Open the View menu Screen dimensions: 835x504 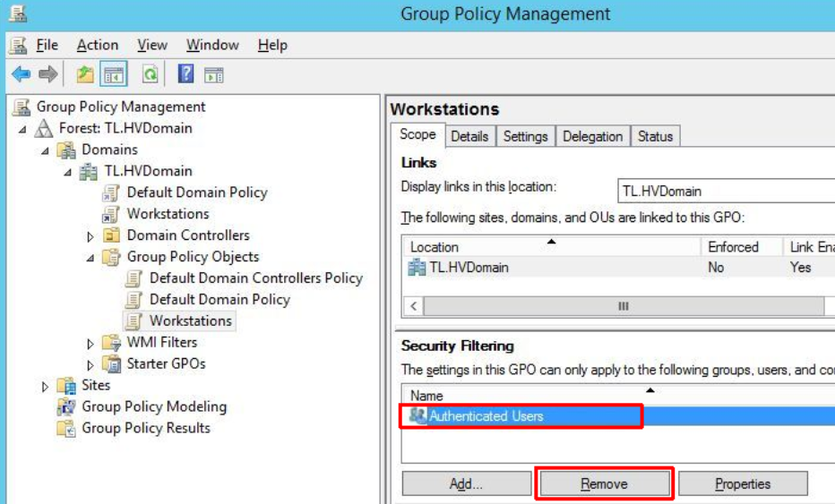151,45
